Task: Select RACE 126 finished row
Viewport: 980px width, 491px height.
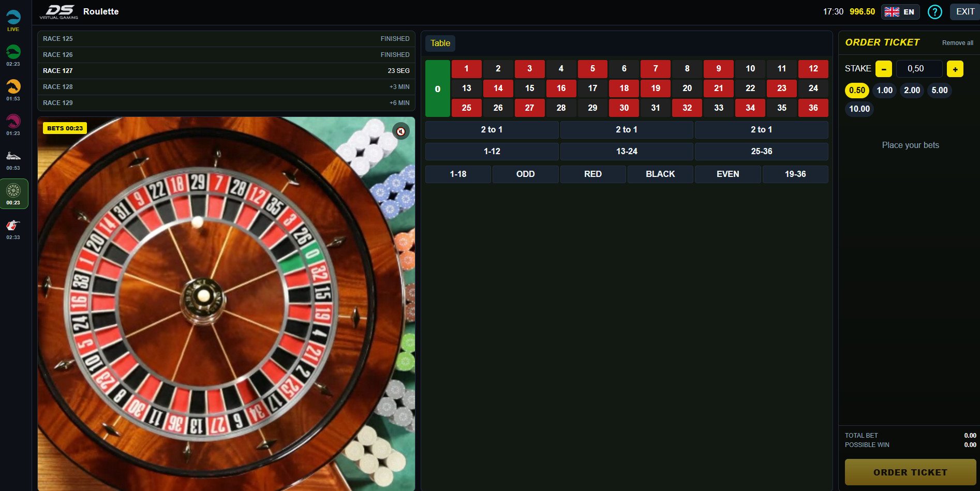Action: coord(226,55)
